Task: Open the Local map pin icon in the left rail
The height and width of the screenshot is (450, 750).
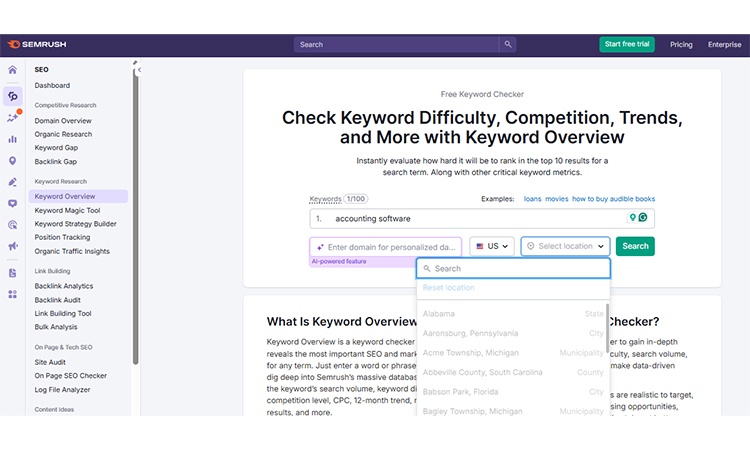Action: pyautogui.click(x=12, y=161)
